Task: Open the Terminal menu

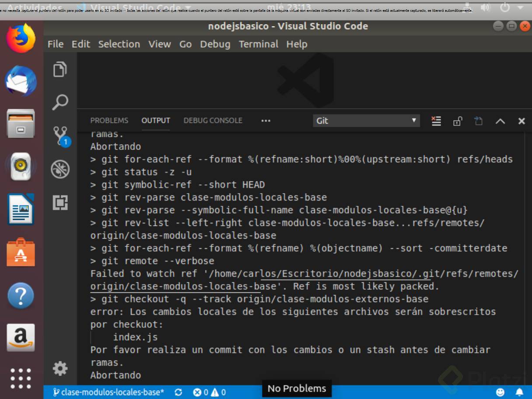Action: point(258,44)
